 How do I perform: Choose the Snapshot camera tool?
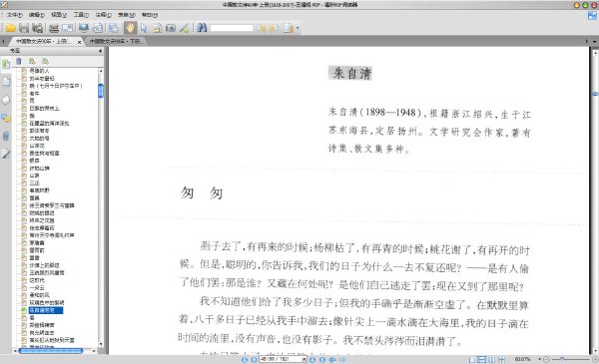(171, 28)
